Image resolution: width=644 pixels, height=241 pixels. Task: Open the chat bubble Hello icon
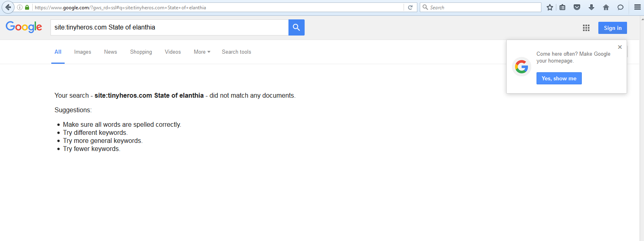click(x=621, y=7)
